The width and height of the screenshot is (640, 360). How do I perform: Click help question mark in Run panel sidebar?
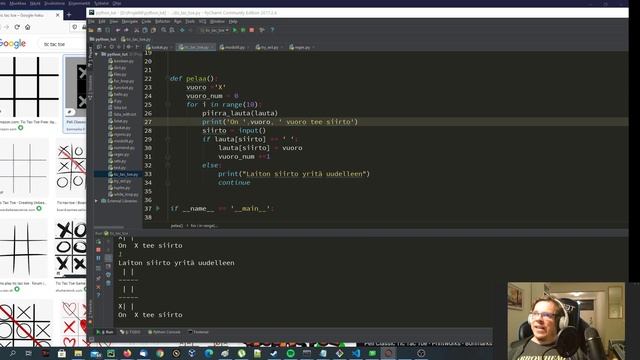(98, 295)
